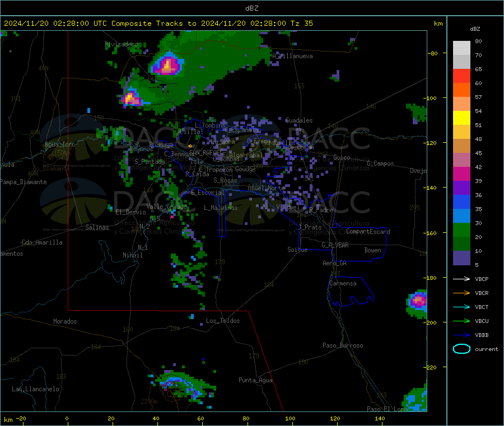Click the 'VBBB' legend label

point(482,335)
